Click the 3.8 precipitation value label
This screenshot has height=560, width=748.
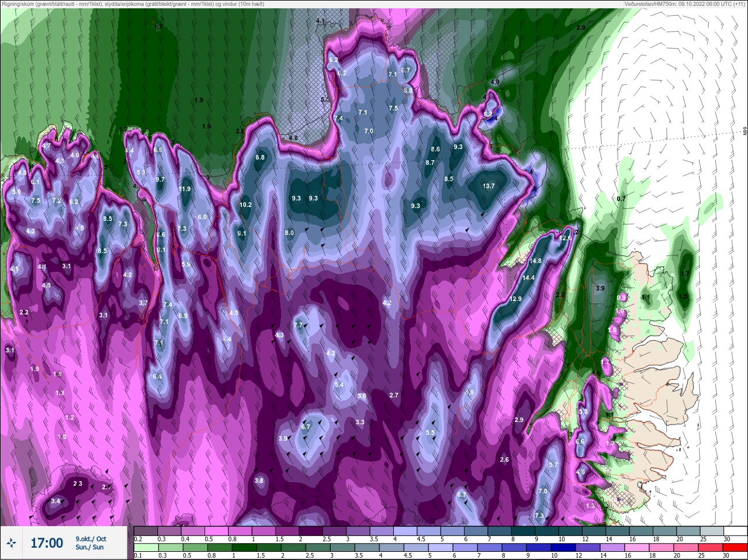pyautogui.click(x=259, y=481)
